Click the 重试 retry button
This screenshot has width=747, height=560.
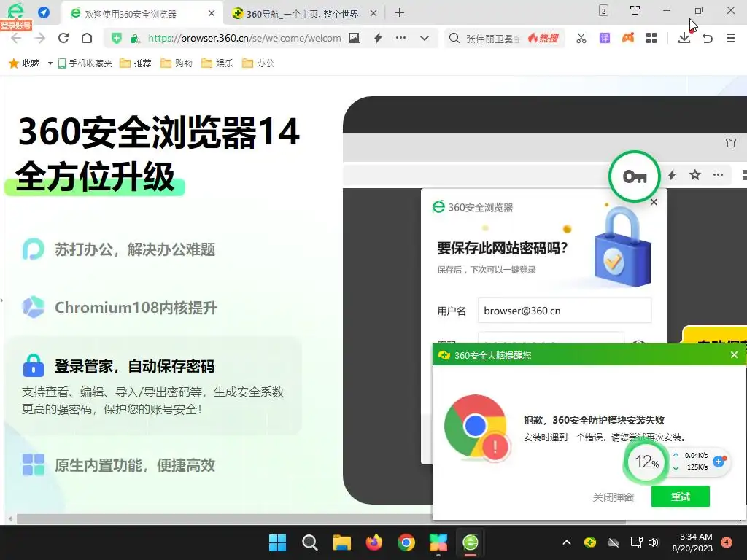681,497
